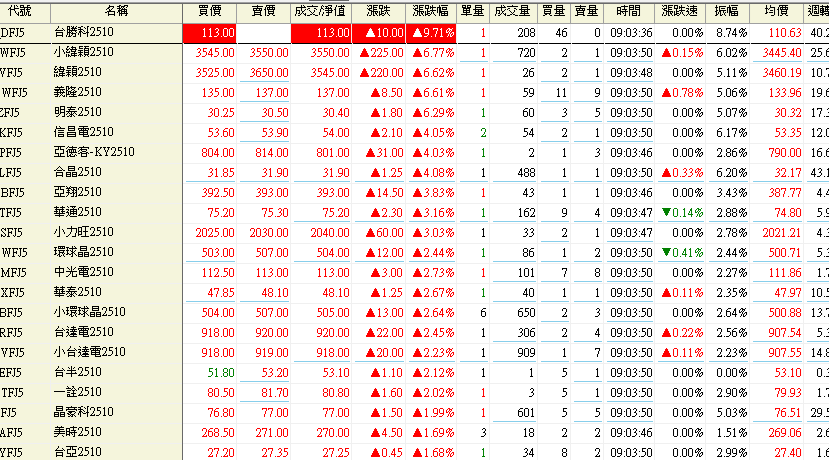Viewport: 829px width, 460px height.
Task: Select the 台勝科2510 row name
Action: coord(85,32)
